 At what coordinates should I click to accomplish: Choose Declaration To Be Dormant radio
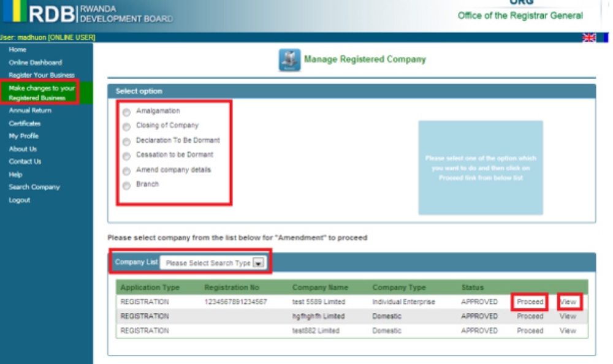[x=127, y=141]
